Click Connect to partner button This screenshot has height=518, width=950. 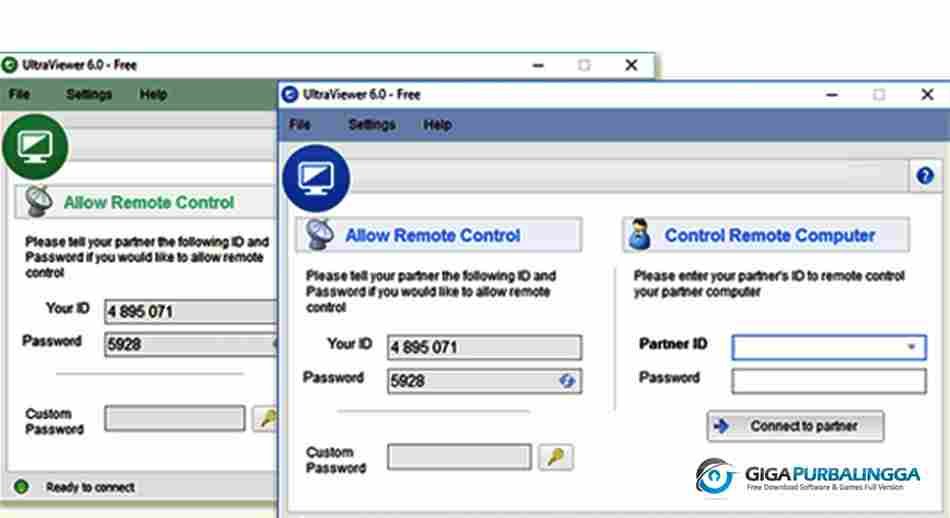[795, 426]
